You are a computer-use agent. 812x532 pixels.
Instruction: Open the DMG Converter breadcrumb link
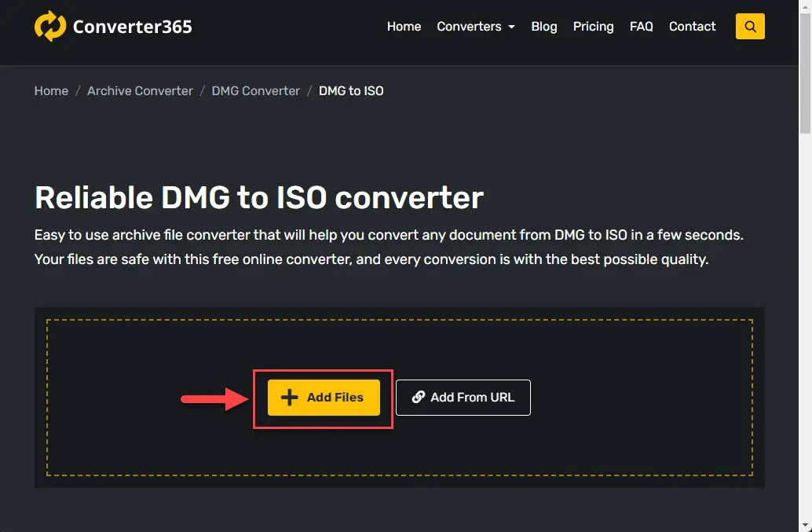255,91
